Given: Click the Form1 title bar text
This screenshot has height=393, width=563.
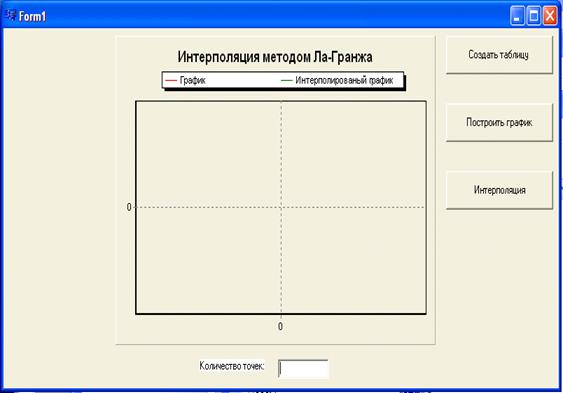Looking at the screenshot, I should (32, 16).
